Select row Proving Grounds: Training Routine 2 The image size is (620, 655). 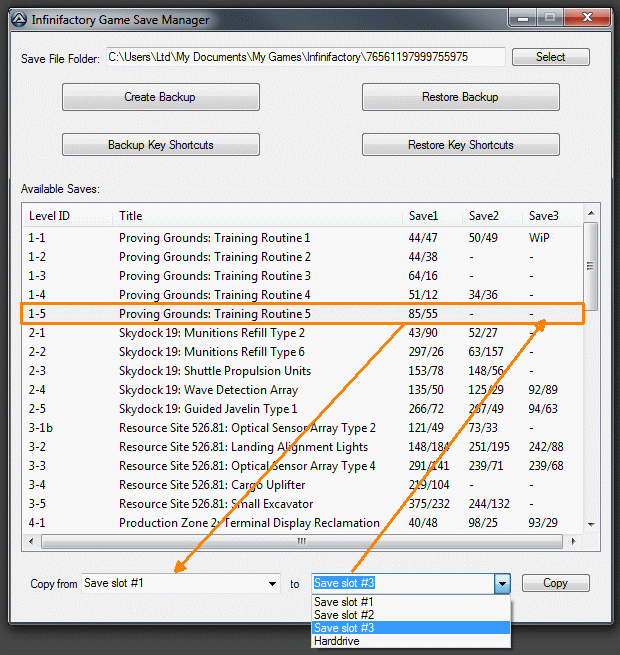(302, 256)
